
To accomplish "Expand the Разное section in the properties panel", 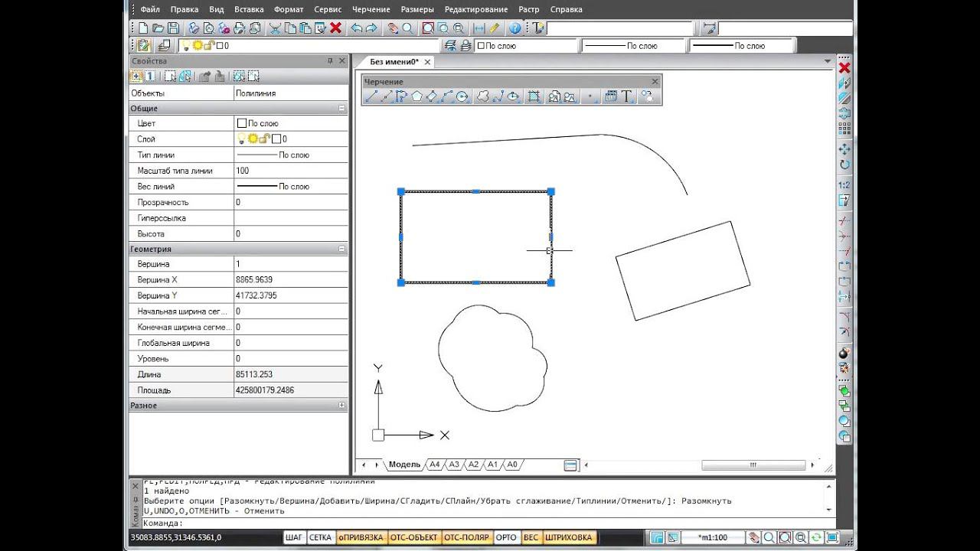I will (x=341, y=406).
